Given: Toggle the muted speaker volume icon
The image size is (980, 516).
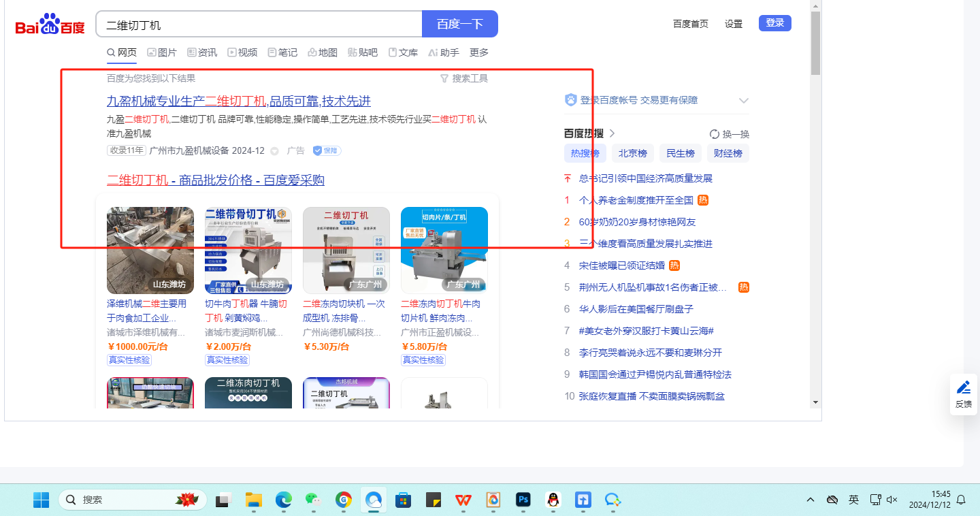Looking at the screenshot, I should (892, 500).
